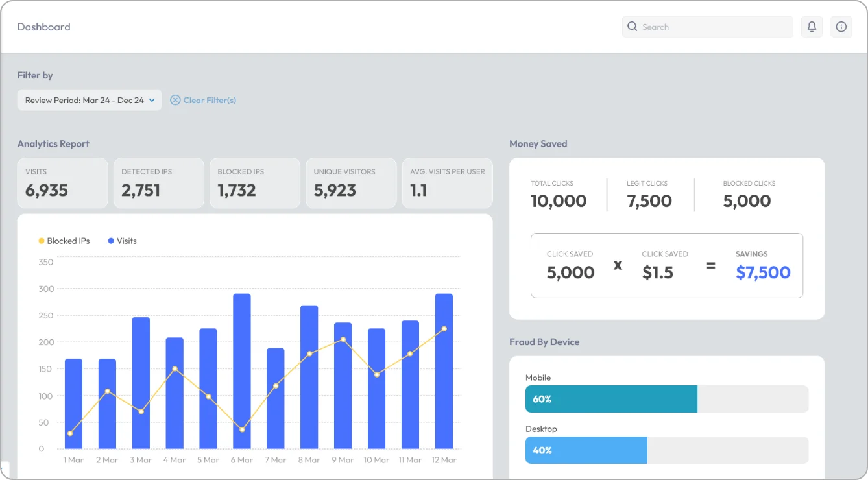Click the circled X icon beside Clear Filter(s)

175,100
